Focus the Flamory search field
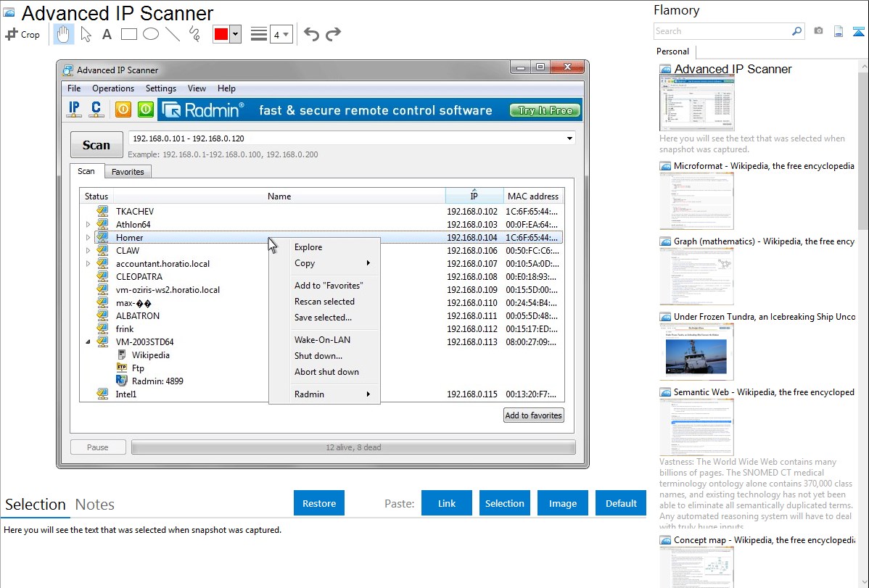The height and width of the screenshot is (588, 869). (x=722, y=31)
